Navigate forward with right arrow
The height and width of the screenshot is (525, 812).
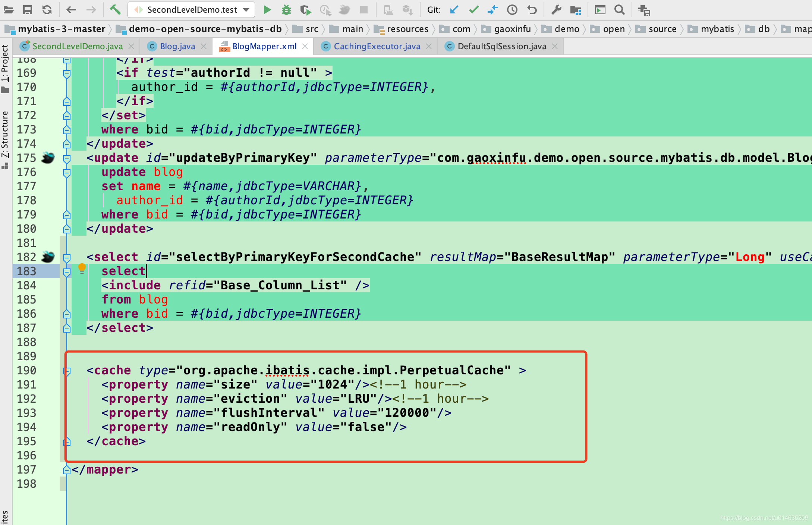tap(91, 10)
